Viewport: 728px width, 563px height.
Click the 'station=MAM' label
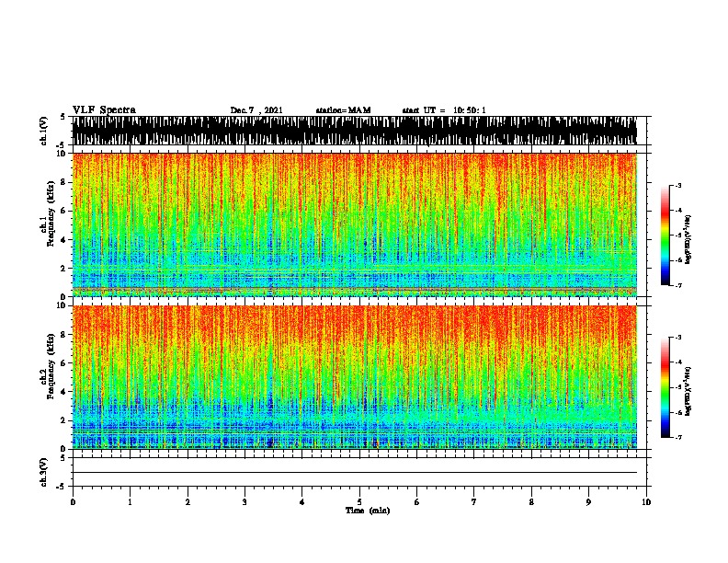(x=343, y=110)
